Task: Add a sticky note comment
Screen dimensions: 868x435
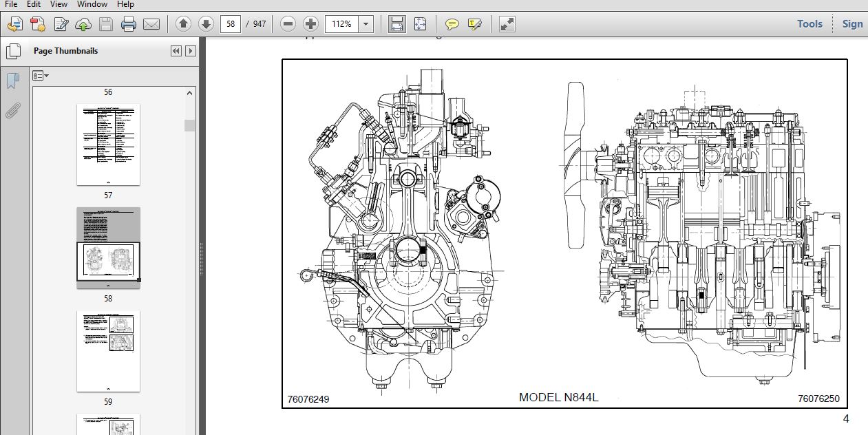Action: (452, 24)
